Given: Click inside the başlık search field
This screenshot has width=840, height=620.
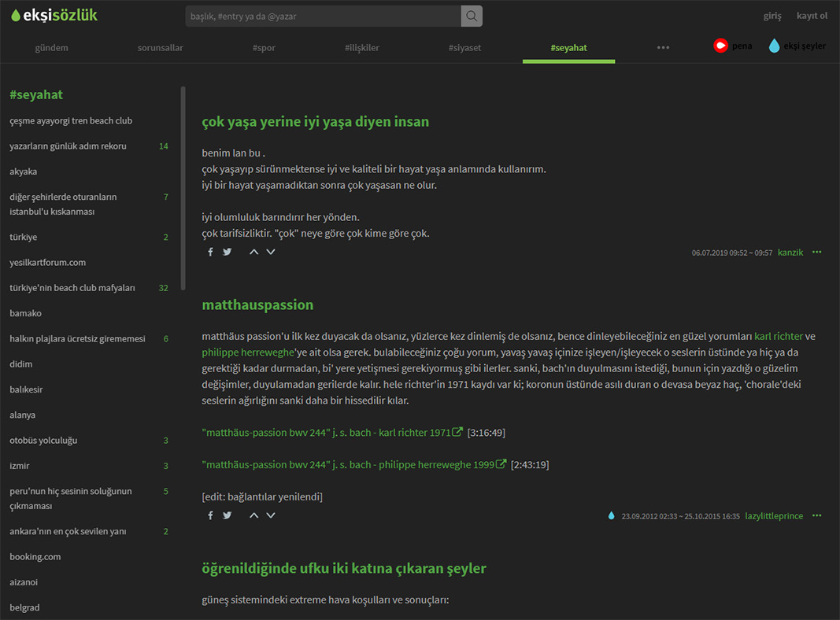Looking at the screenshot, I should 315,16.
